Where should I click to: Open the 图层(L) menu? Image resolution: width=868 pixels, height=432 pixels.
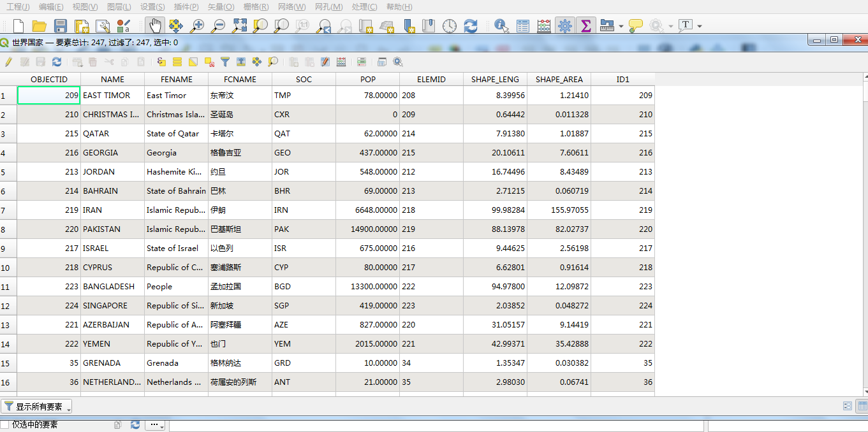click(x=119, y=6)
